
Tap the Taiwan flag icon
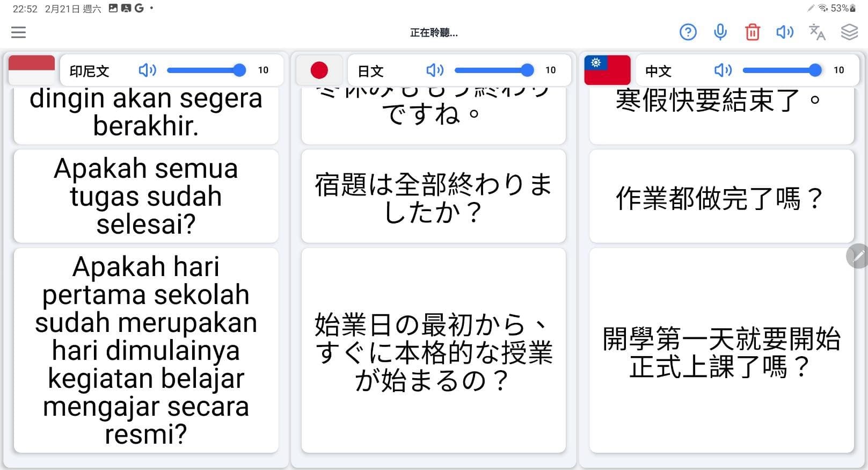click(607, 70)
